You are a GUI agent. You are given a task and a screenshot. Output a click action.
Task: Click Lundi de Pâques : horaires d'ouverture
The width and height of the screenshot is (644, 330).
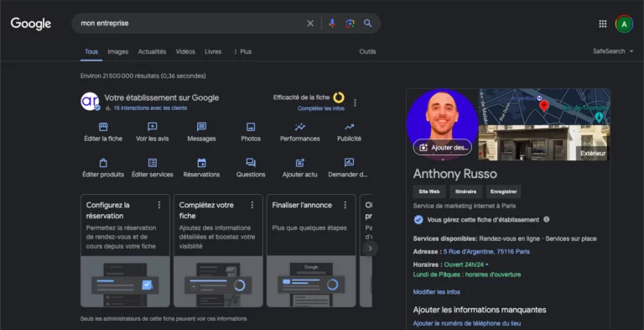467,275
